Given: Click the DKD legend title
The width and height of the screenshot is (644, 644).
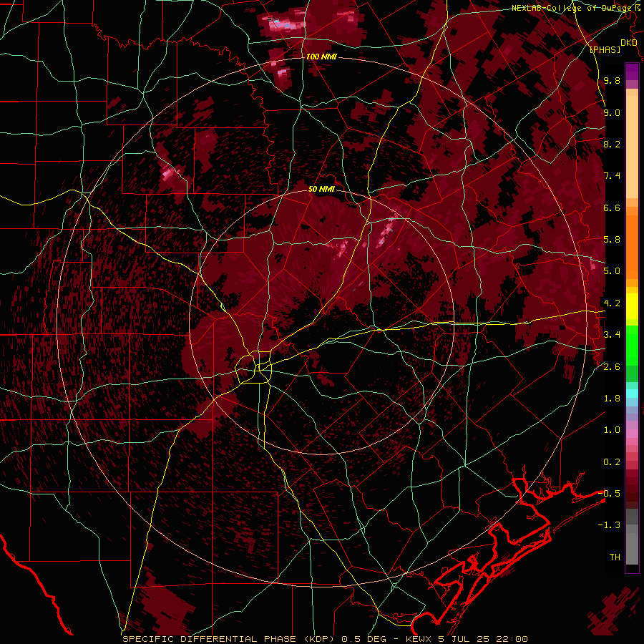Looking at the screenshot, I should tap(628, 43).
